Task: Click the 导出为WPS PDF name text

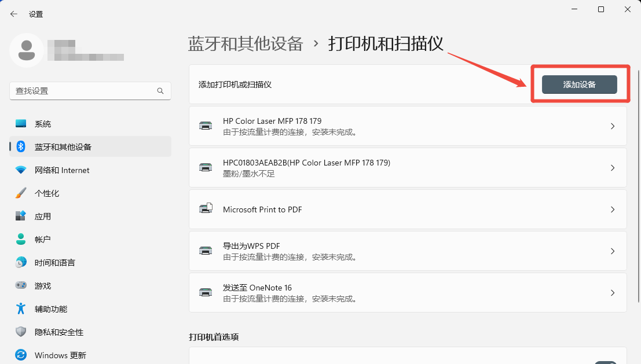Action: (251, 246)
